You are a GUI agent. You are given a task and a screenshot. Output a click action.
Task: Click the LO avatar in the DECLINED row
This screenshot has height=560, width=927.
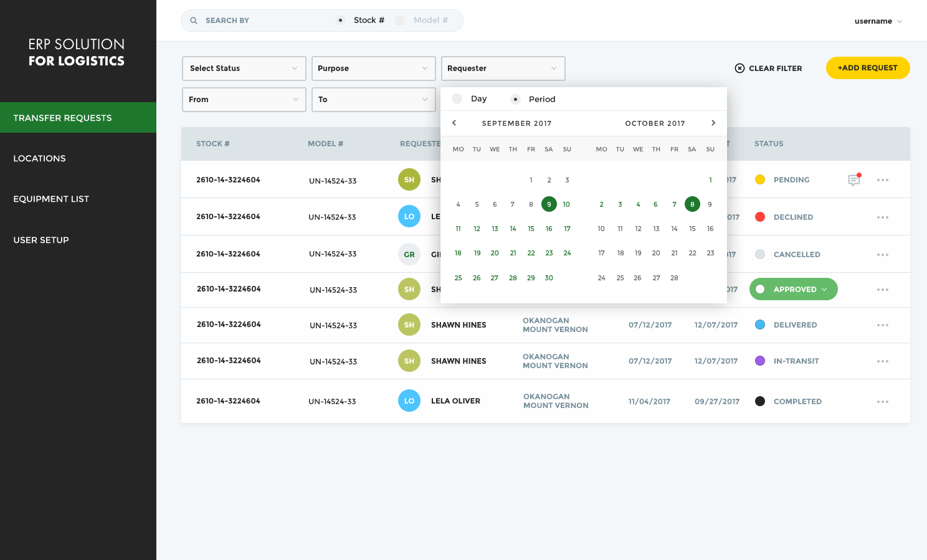[409, 217]
